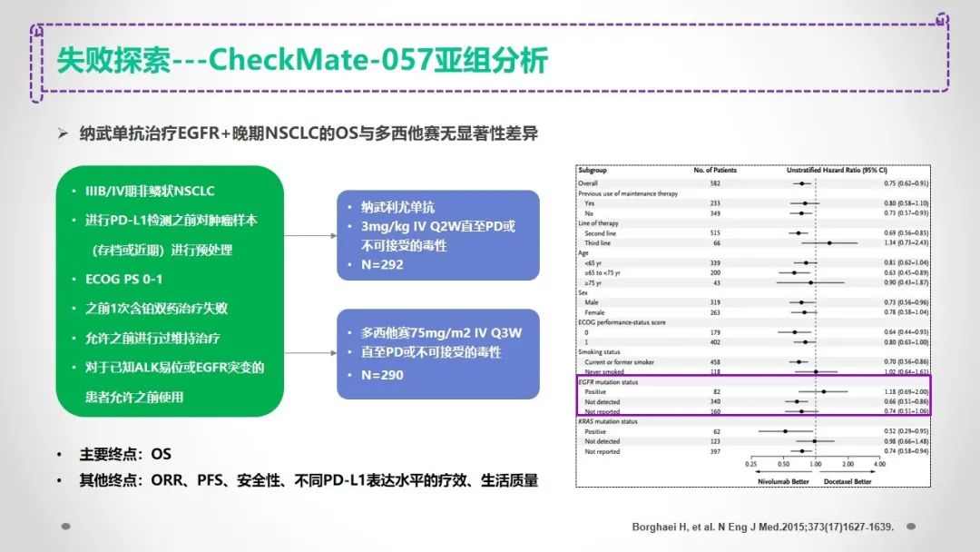Image resolution: width=980 pixels, height=552 pixels.
Task: Click the "Previous use of maintenance therapy" heading
Action: [628, 193]
